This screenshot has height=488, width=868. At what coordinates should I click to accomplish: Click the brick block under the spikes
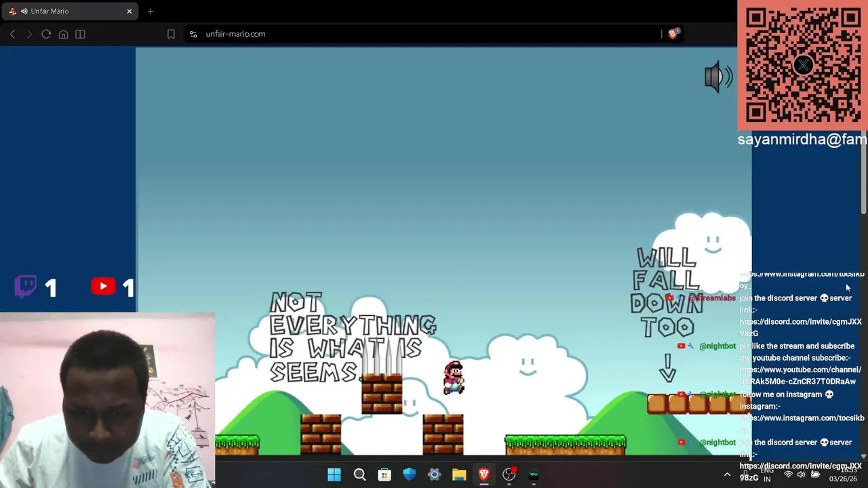[382, 394]
